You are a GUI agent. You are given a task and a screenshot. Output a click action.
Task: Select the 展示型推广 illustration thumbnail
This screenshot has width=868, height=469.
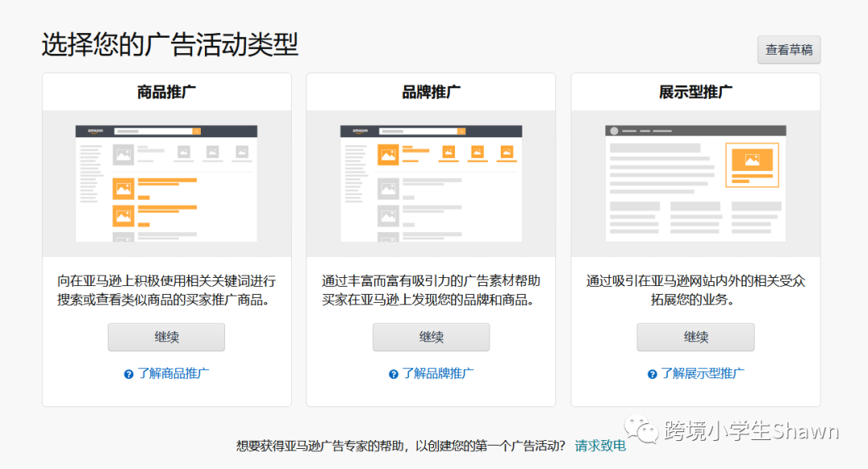point(695,184)
